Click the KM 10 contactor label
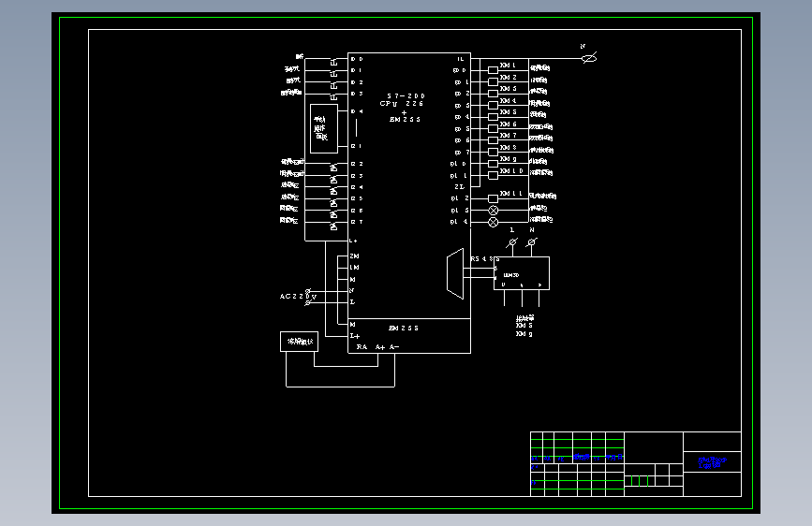 pyautogui.click(x=511, y=171)
